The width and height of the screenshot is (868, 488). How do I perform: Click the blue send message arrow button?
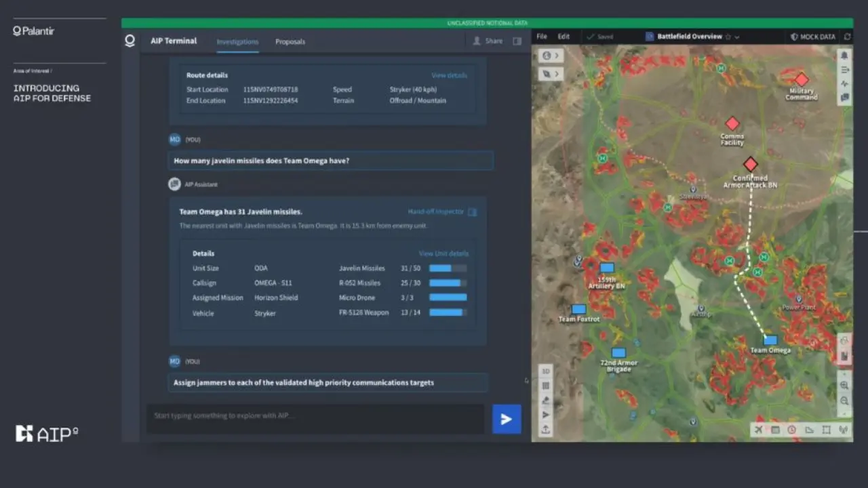507,419
